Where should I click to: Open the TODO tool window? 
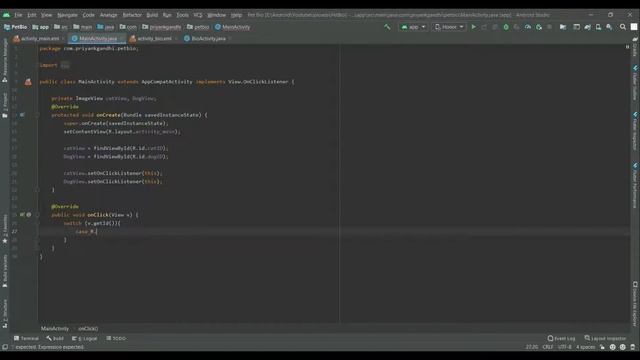[x=116, y=338]
